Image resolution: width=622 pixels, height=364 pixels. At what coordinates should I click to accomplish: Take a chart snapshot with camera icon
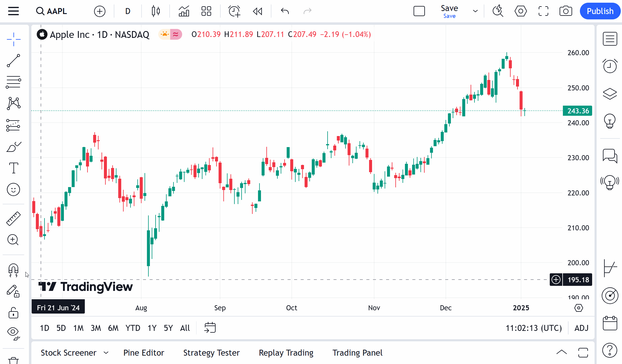[566, 11]
